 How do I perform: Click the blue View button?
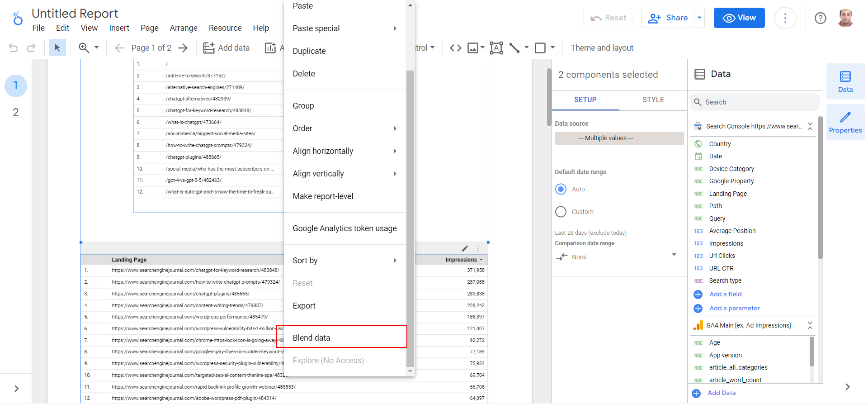pyautogui.click(x=739, y=18)
